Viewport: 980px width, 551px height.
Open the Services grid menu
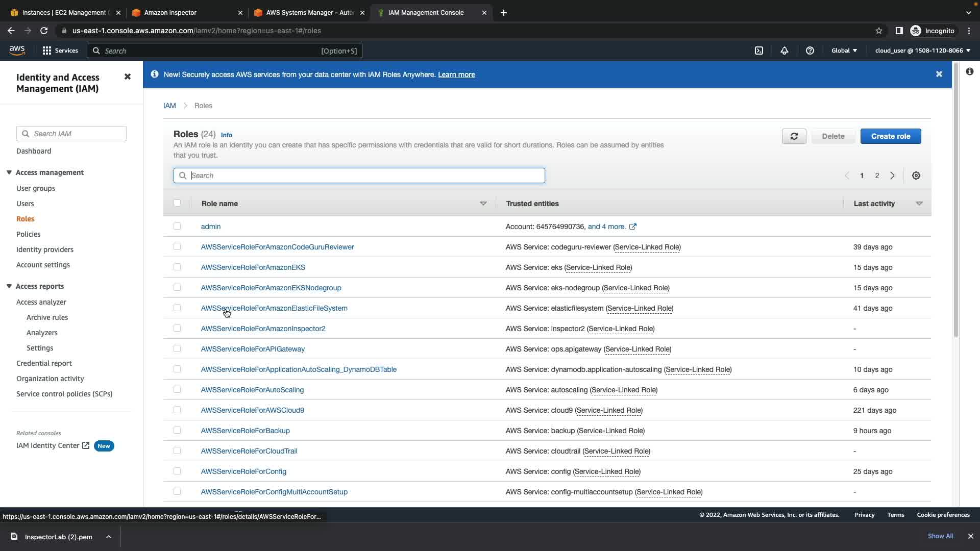[x=60, y=51]
